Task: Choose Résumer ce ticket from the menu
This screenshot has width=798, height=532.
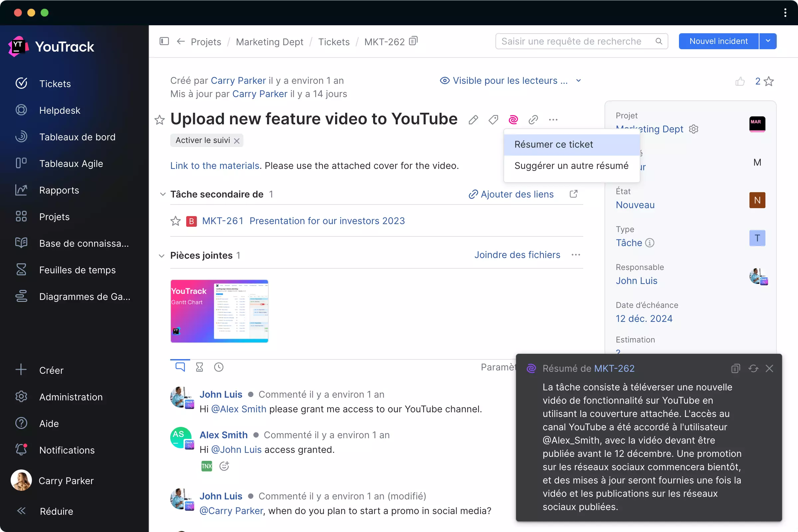Action: tap(553, 144)
